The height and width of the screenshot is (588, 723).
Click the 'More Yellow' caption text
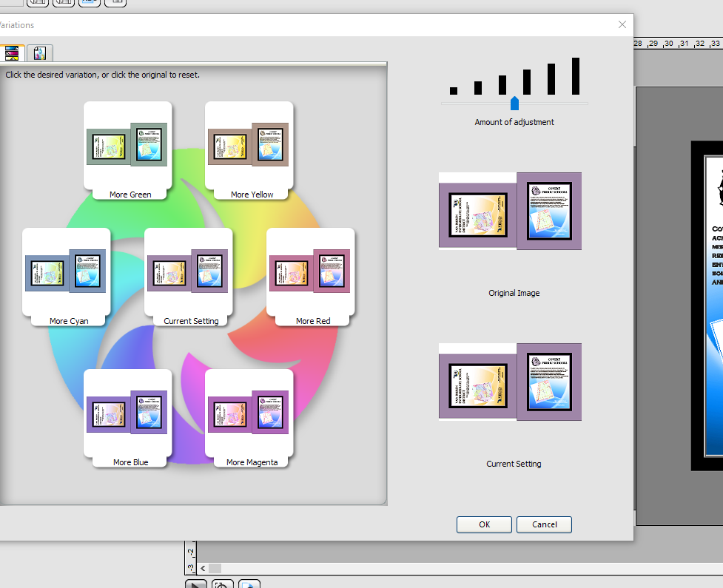[252, 195]
